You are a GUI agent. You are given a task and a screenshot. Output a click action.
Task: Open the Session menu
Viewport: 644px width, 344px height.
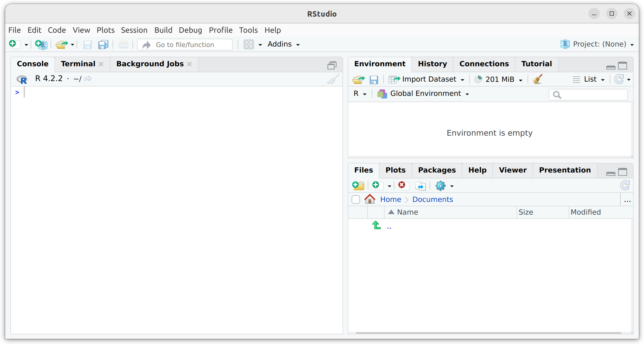(x=134, y=30)
